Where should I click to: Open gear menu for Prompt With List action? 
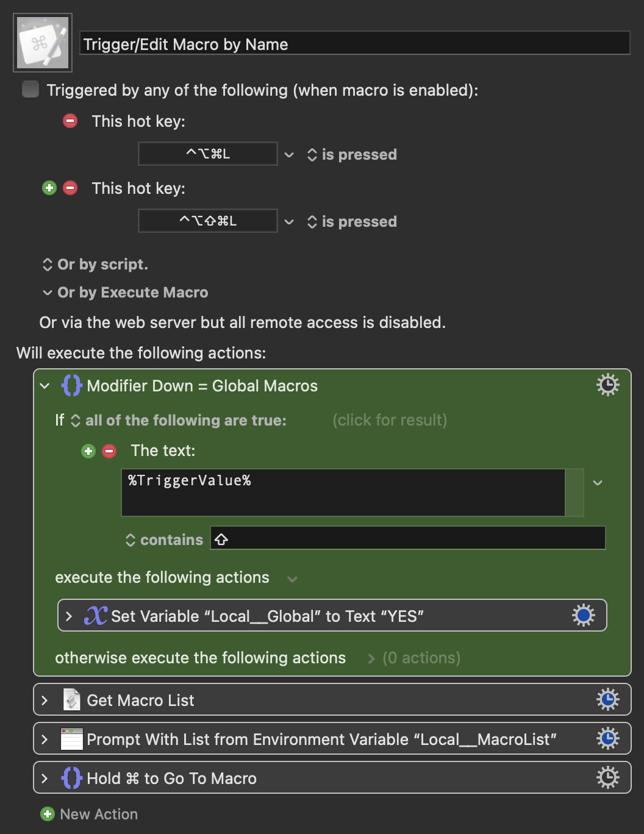pos(607,738)
